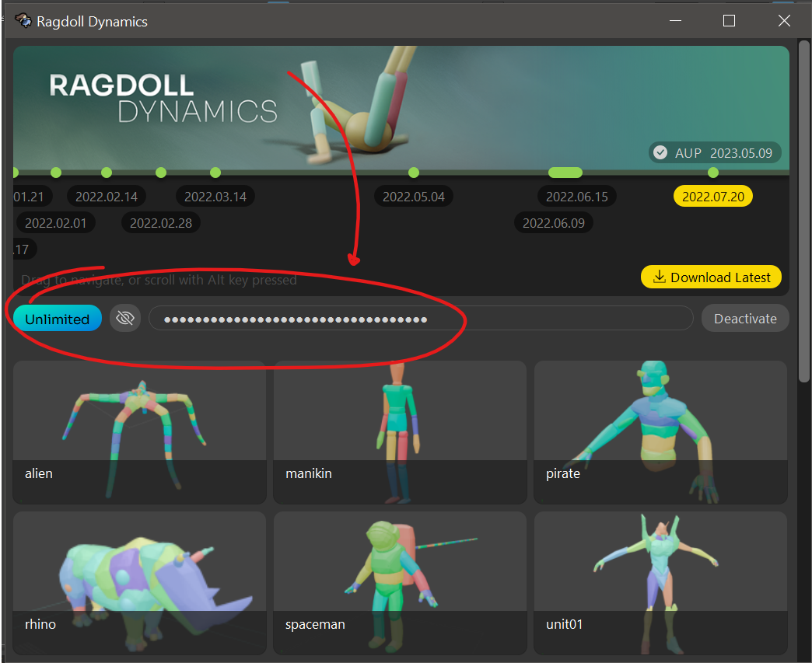Open the rhino asset thumbnail
Viewport: 812px width, 663px height.
(140, 582)
